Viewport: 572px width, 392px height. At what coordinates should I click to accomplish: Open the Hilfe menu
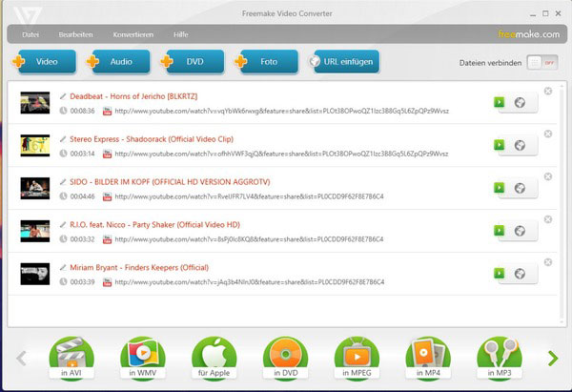coord(180,34)
